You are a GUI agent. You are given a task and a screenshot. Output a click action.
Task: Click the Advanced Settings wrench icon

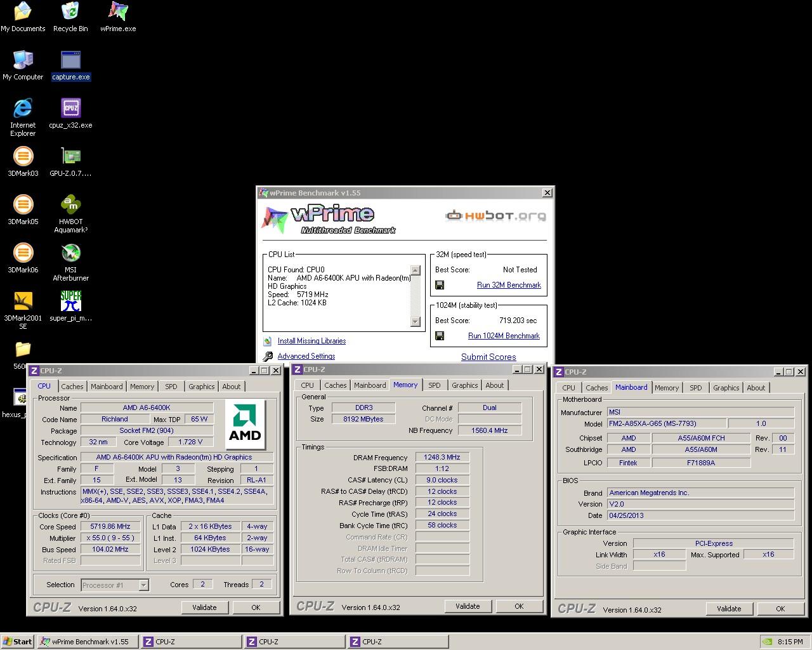[268, 356]
